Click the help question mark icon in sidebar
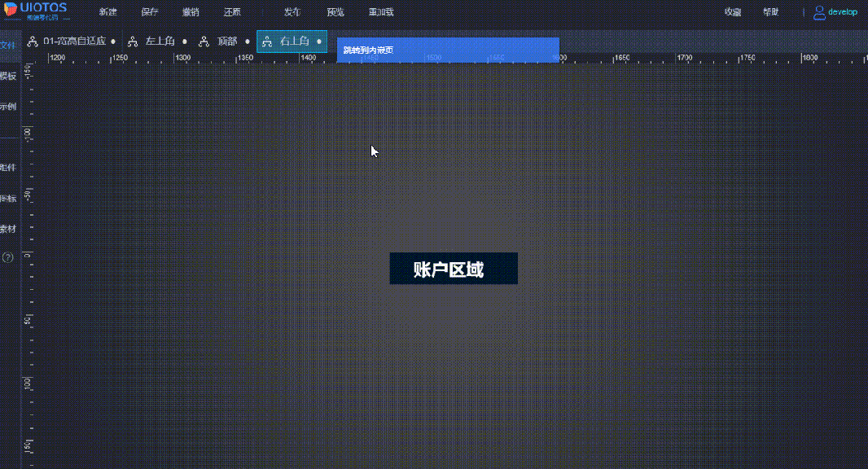The image size is (868, 469). pyautogui.click(x=7, y=258)
